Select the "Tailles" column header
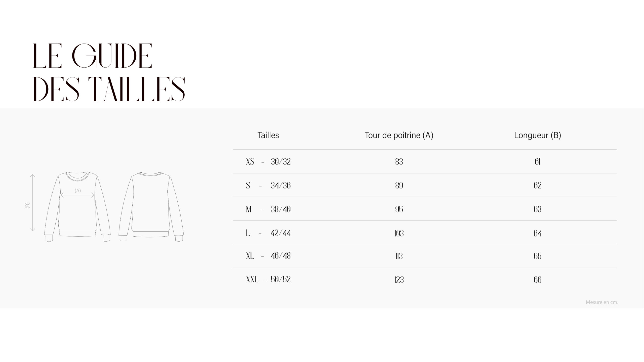Viewport: 644px width, 362px height. pyautogui.click(x=268, y=135)
